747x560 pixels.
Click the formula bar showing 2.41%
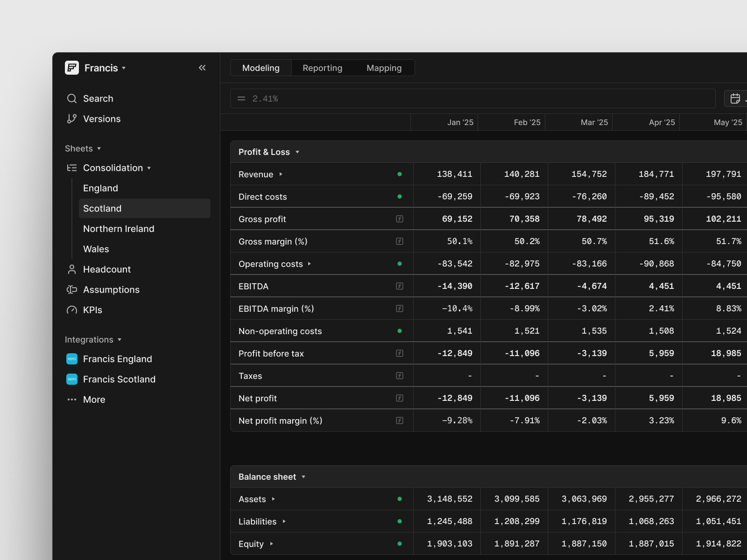pyautogui.click(x=473, y=98)
